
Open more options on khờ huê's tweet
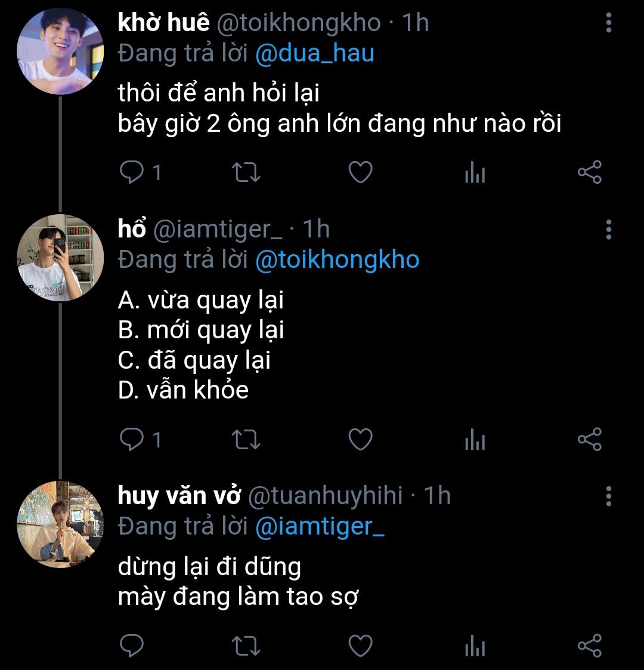[608, 23]
